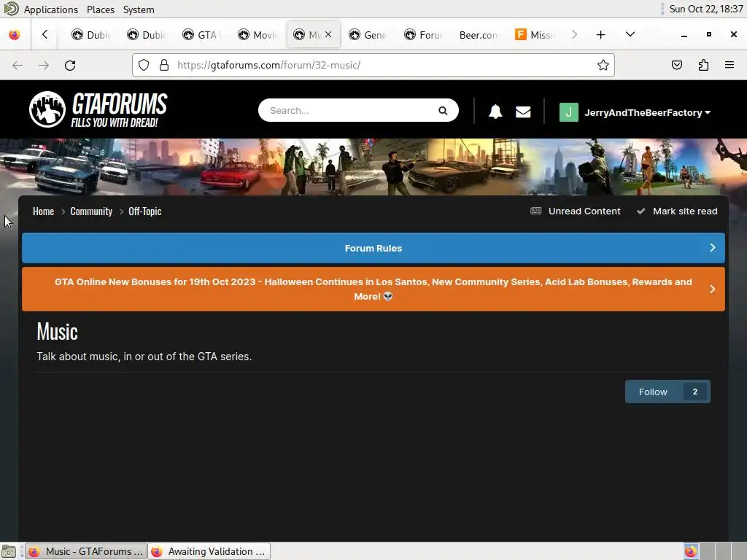747x560 pixels.
Task: View follower count 2 badge
Action: coord(695,392)
